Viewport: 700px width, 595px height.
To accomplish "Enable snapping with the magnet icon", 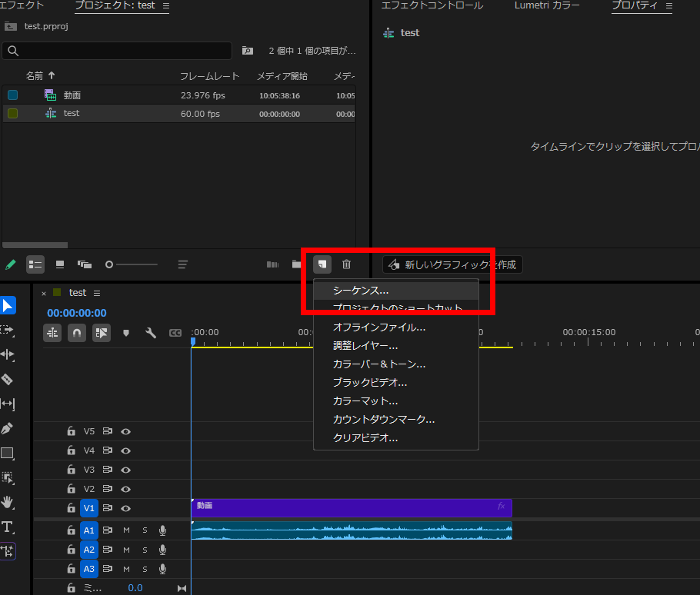I will tap(75, 332).
